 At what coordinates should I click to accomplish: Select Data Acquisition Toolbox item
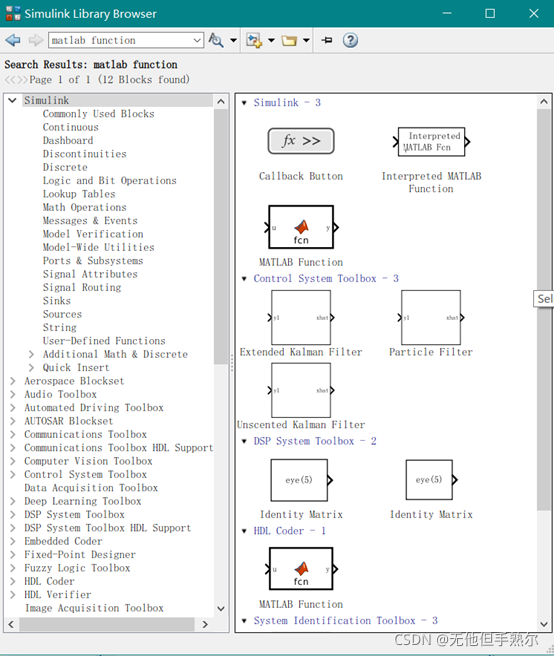[91, 488]
